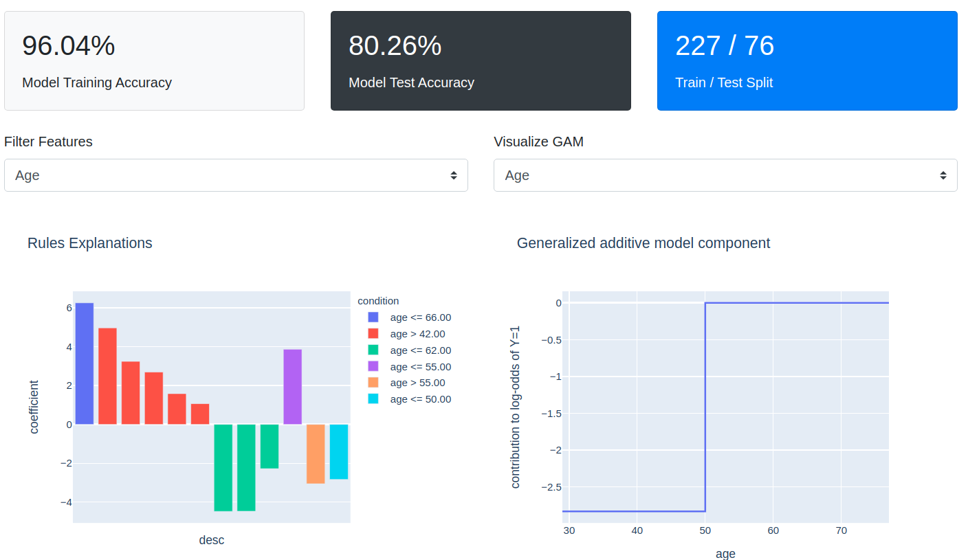Click the Model Test Accuracy card
Viewport: 968px width, 560px height.
click(x=481, y=60)
